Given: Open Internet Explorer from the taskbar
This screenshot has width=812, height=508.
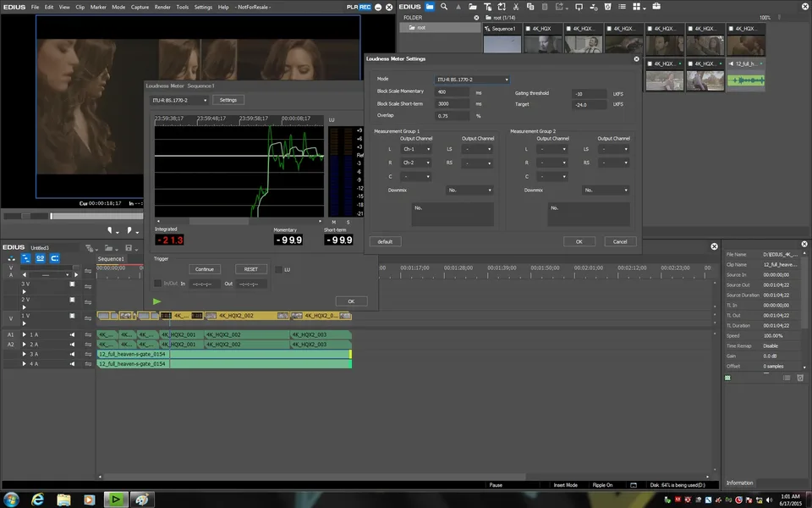Looking at the screenshot, I should 37,500.
